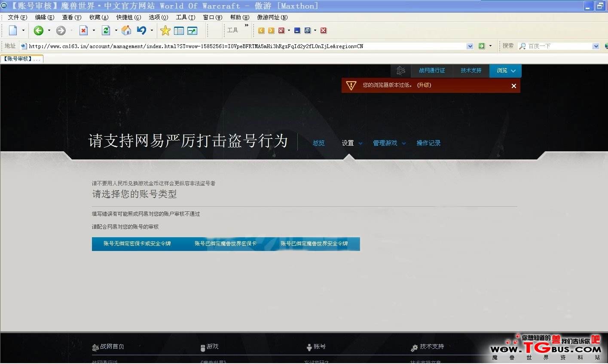This screenshot has height=364, width=608.
Task: Go back with the green arrow icon
Action: coord(39,31)
